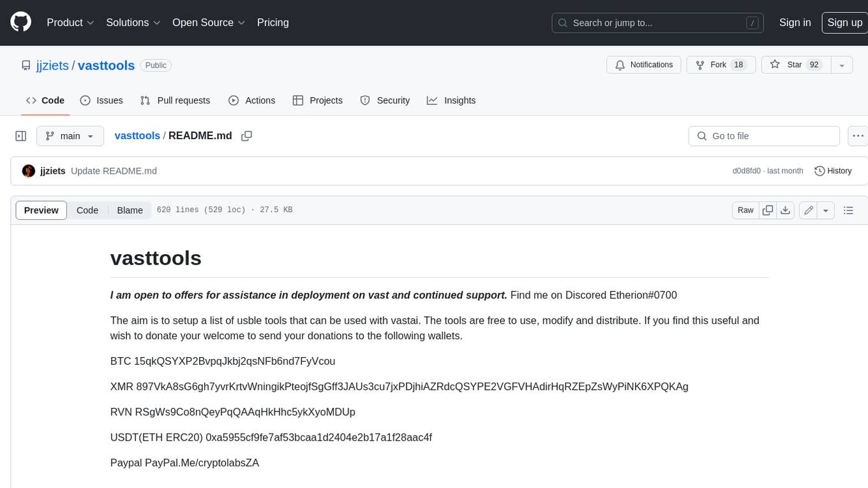Select the Preview view
This screenshot has width=868, height=488.
pos(41,210)
